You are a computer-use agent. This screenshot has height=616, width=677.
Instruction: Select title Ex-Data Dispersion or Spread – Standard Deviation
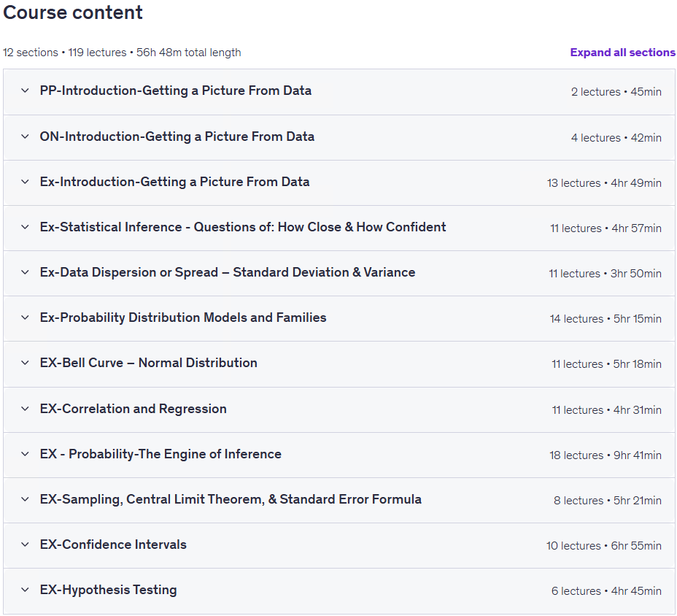pyautogui.click(x=228, y=272)
